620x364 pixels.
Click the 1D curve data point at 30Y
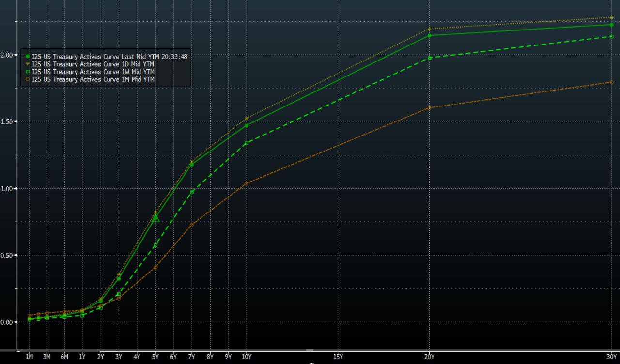pyautogui.click(x=612, y=18)
